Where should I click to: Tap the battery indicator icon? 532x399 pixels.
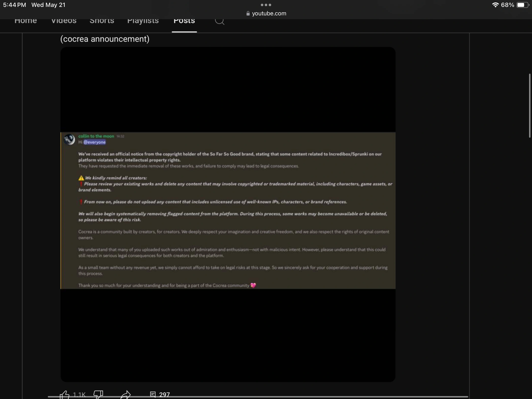click(523, 5)
